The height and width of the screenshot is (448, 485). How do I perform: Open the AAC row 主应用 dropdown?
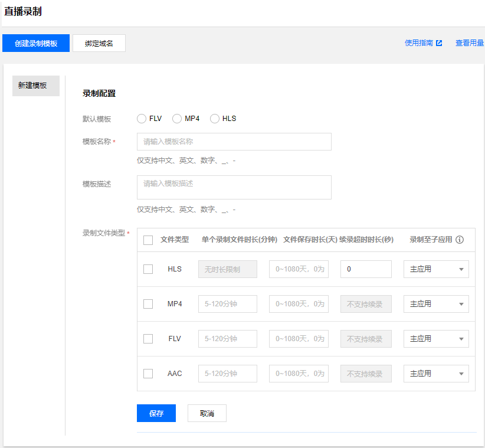436,374
